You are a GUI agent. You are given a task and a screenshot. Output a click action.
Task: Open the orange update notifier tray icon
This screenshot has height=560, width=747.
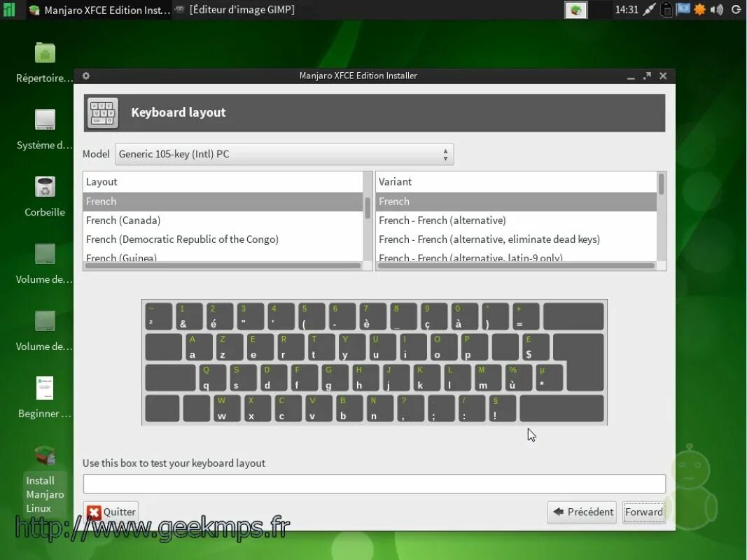click(699, 10)
